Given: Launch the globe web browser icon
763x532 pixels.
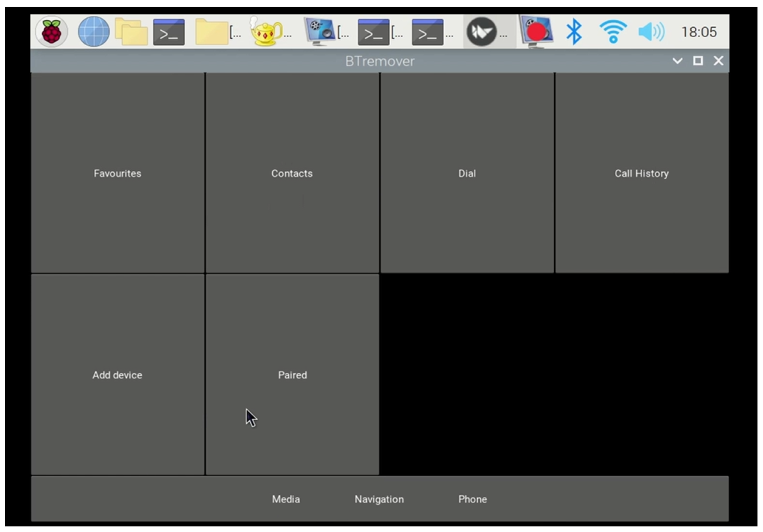Looking at the screenshot, I should point(94,32).
